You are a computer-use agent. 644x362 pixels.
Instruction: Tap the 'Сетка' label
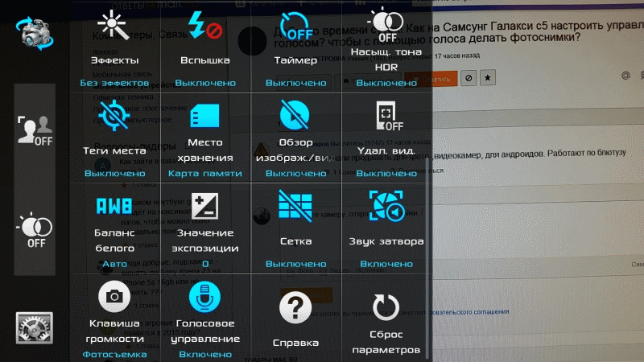click(x=295, y=241)
